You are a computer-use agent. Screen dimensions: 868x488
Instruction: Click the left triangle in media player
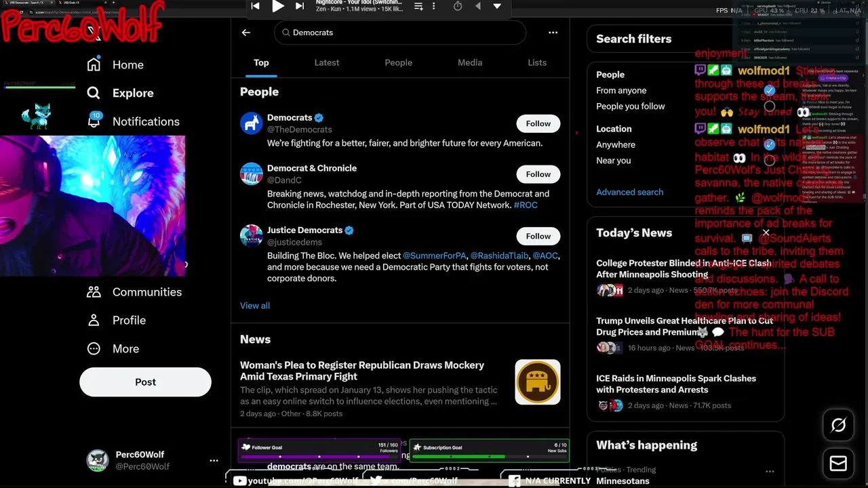click(x=477, y=6)
